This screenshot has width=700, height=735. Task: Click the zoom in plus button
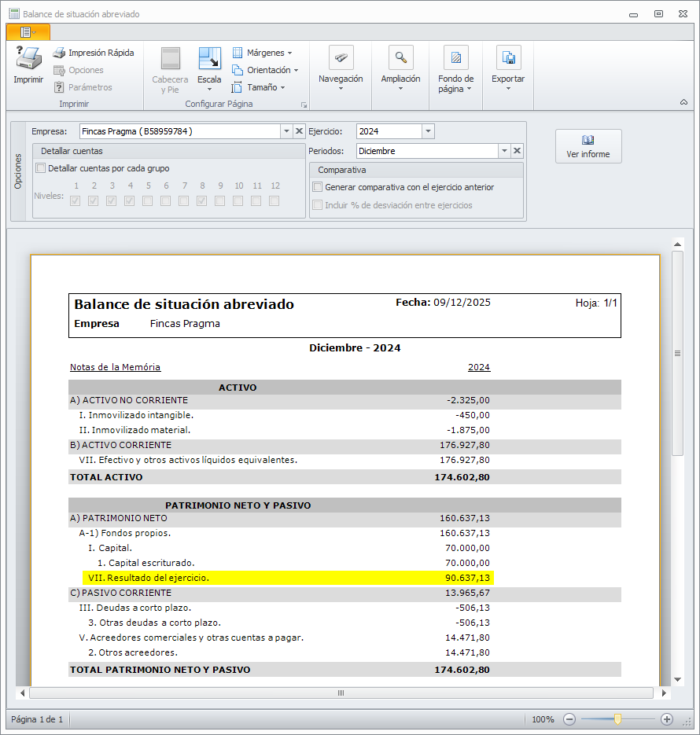[x=667, y=718]
